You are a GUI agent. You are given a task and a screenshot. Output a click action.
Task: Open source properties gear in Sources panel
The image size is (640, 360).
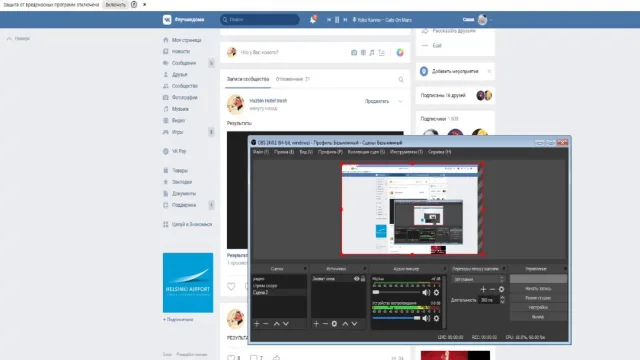point(334,324)
